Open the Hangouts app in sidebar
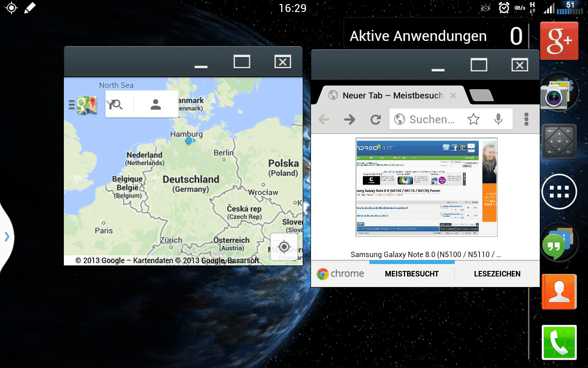 click(x=558, y=242)
